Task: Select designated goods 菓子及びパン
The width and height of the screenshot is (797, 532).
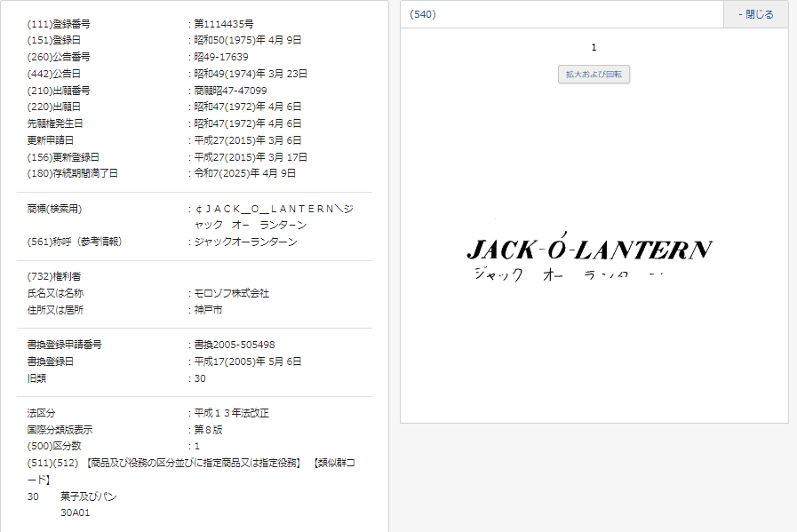Action: [89, 496]
